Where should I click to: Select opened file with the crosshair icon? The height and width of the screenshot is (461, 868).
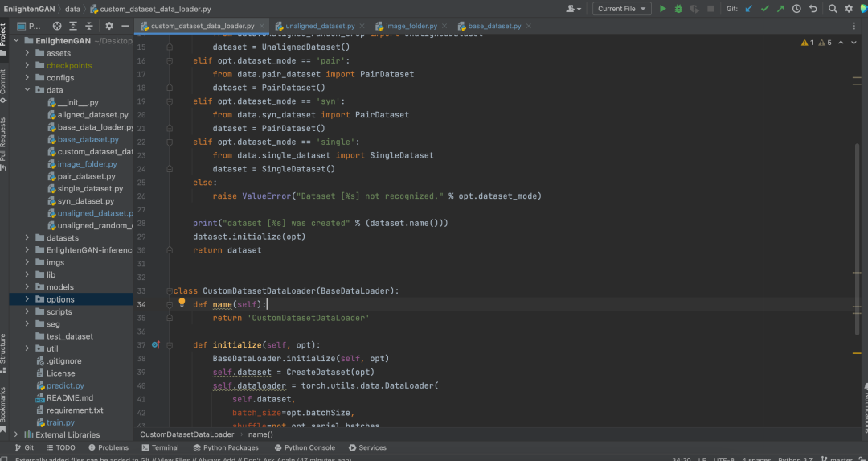[x=57, y=26]
